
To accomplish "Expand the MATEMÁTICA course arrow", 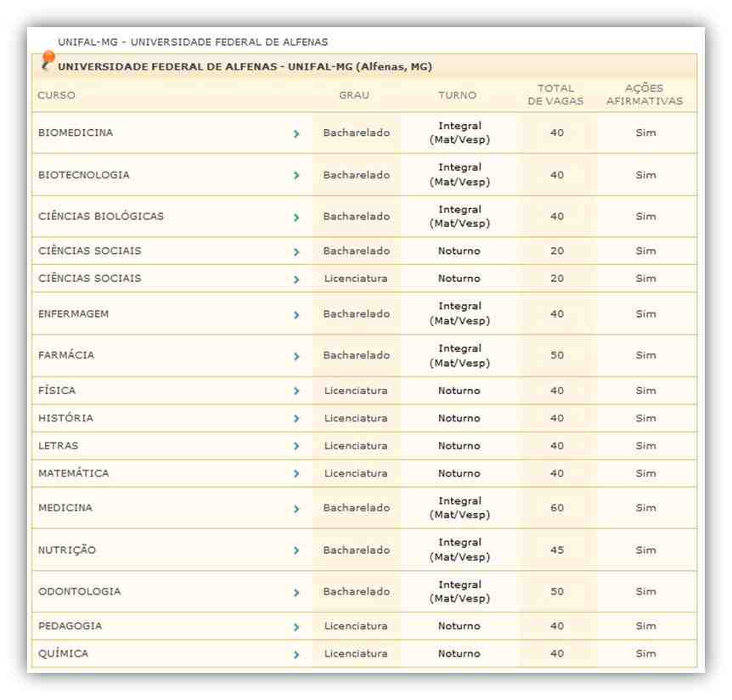I will coord(296,474).
